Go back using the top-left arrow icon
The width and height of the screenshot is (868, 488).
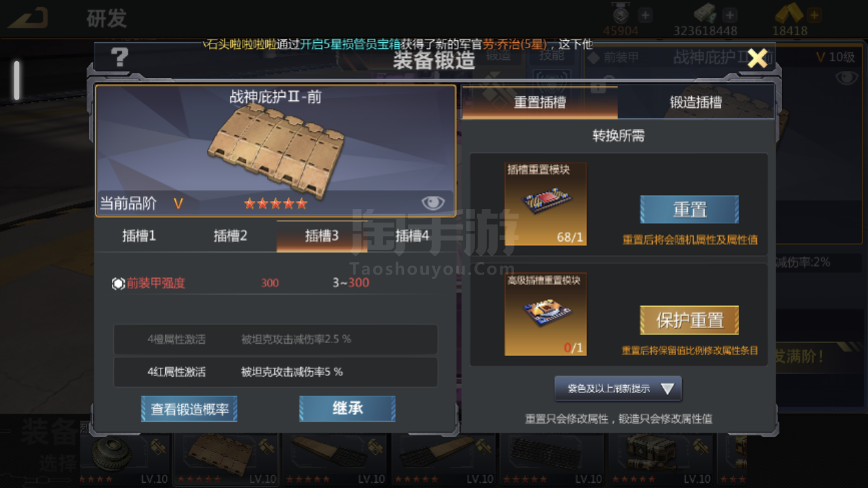point(29,18)
